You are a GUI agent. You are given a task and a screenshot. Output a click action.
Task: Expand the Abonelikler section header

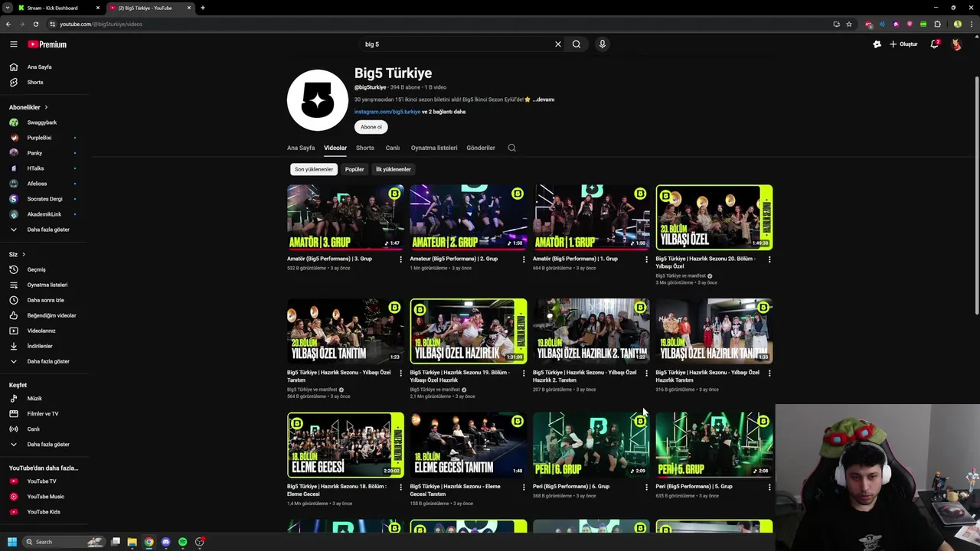tap(28, 107)
